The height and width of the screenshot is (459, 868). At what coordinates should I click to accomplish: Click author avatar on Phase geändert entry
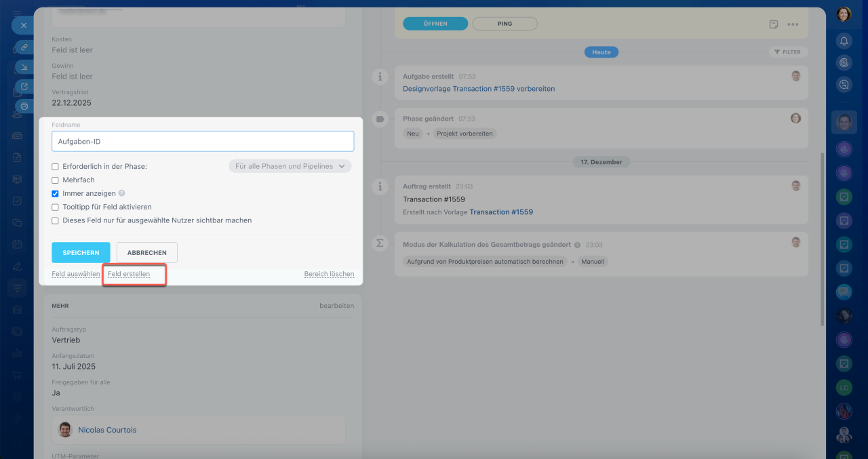coord(796,118)
